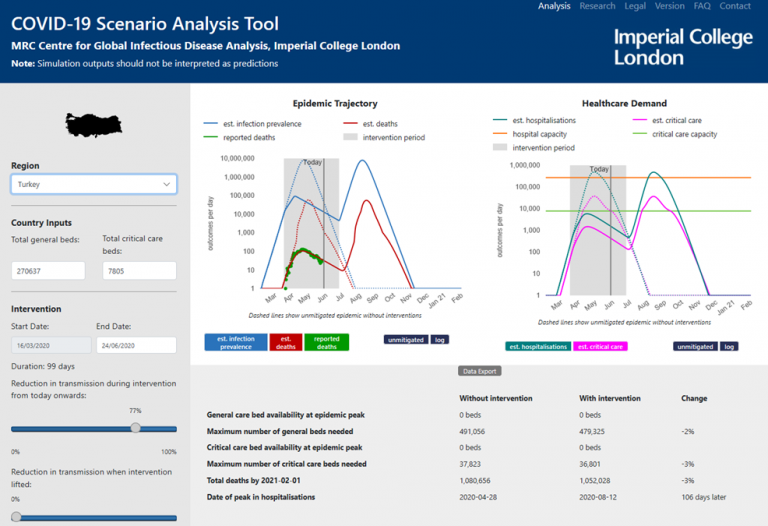Image resolution: width=768 pixels, height=526 pixels.
Task: Go to the Research page
Action: pos(598,6)
